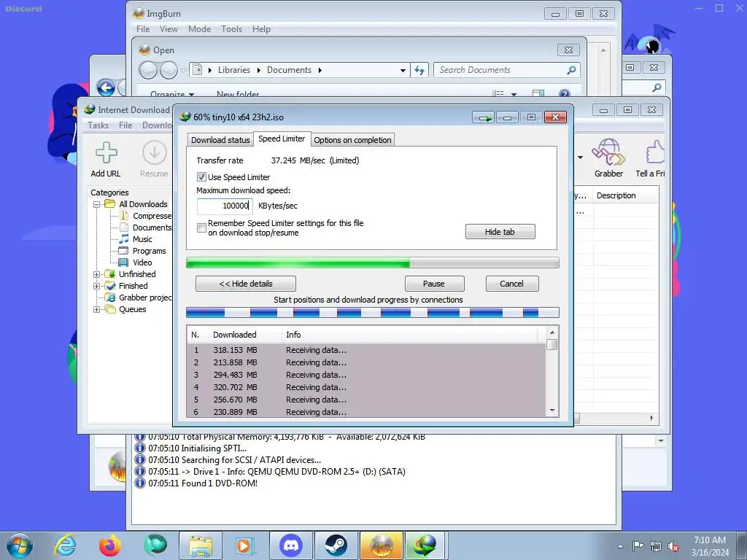Switch to Discord on the taskbar
The image size is (747, 560).
291,545
